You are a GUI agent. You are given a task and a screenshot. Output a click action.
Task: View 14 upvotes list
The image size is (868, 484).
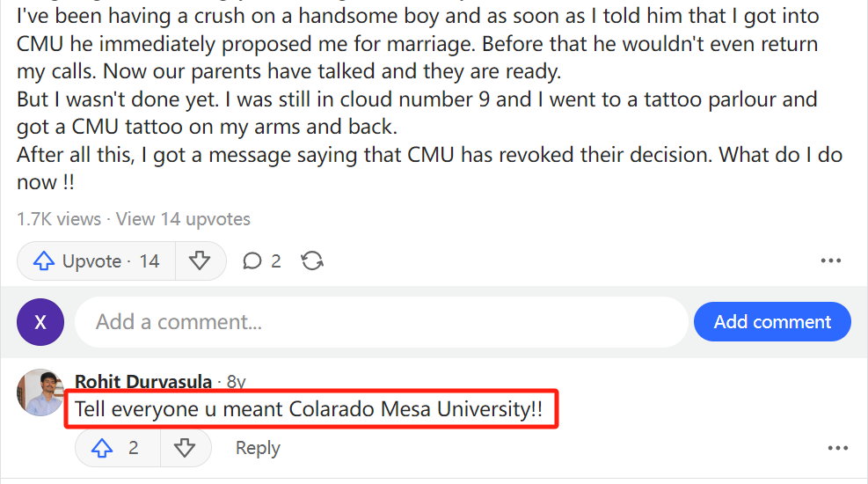pos(183,219)
